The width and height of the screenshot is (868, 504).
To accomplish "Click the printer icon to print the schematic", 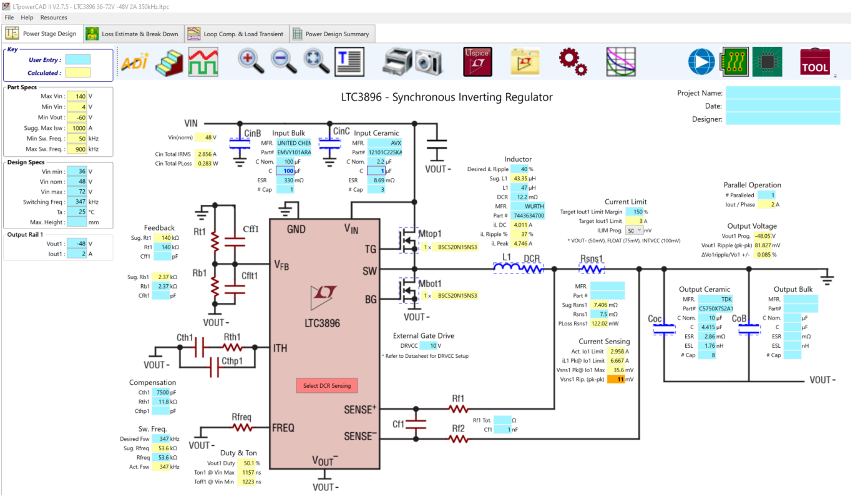I will point(396,61).
